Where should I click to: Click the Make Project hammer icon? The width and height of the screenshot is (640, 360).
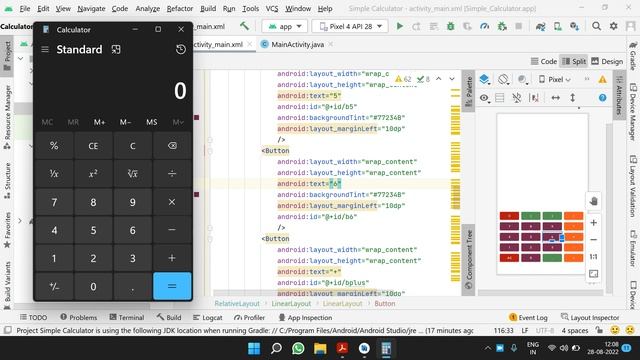[x=244, y=26]
